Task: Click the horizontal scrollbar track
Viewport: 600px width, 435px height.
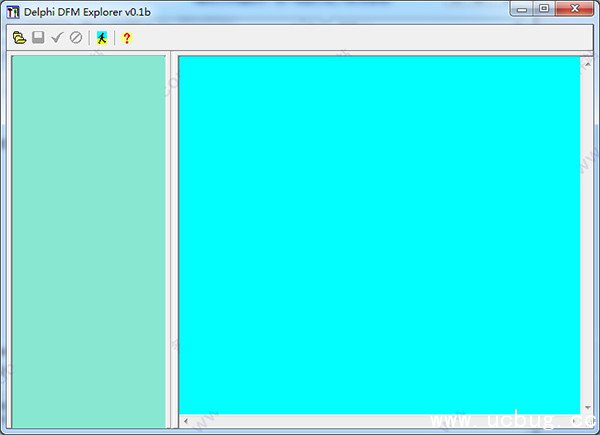Action: pos(380,421)
